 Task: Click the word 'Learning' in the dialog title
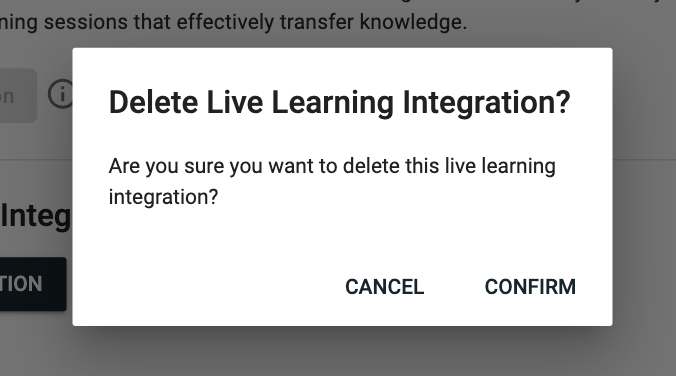[x=332, y=103]
